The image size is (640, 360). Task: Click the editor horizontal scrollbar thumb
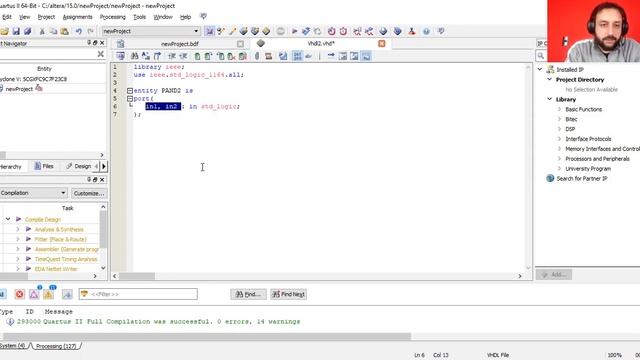click(x=137, y=276)
